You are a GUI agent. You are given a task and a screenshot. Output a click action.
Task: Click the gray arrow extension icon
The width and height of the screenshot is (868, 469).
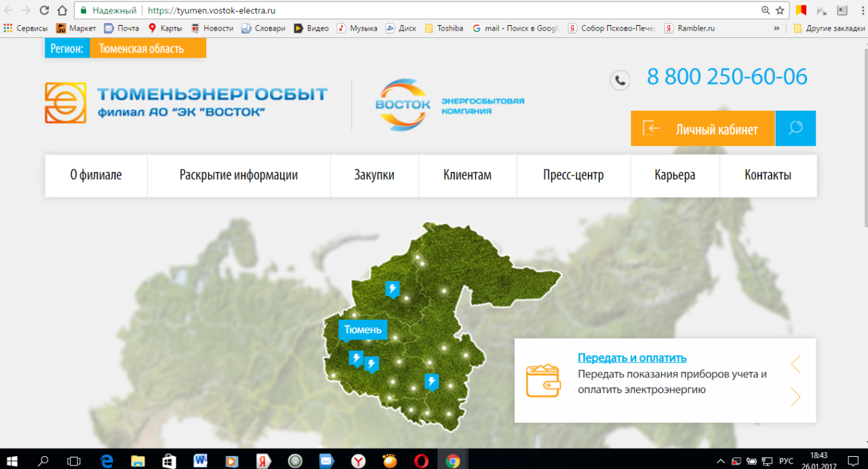click(821, 10)
